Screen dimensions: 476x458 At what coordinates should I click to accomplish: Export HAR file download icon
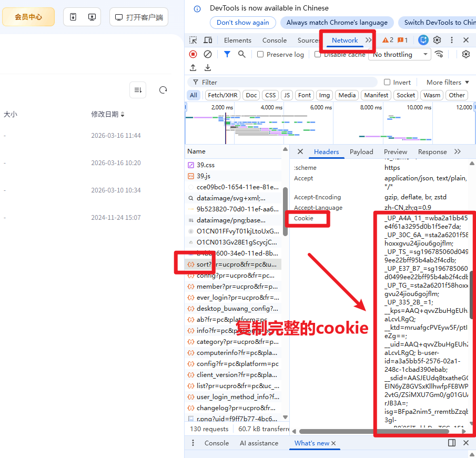pyautogui.click(x=208, y=67)
